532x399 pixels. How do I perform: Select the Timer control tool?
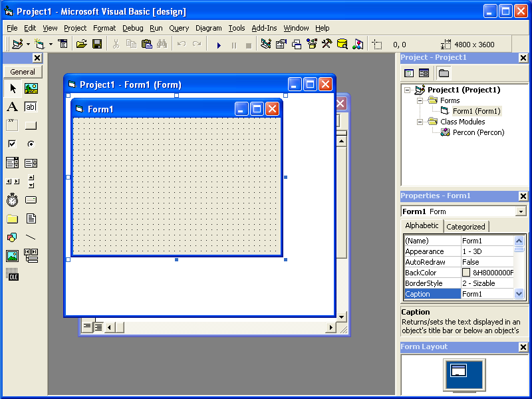pyautogui.click(x=13, y=200)
